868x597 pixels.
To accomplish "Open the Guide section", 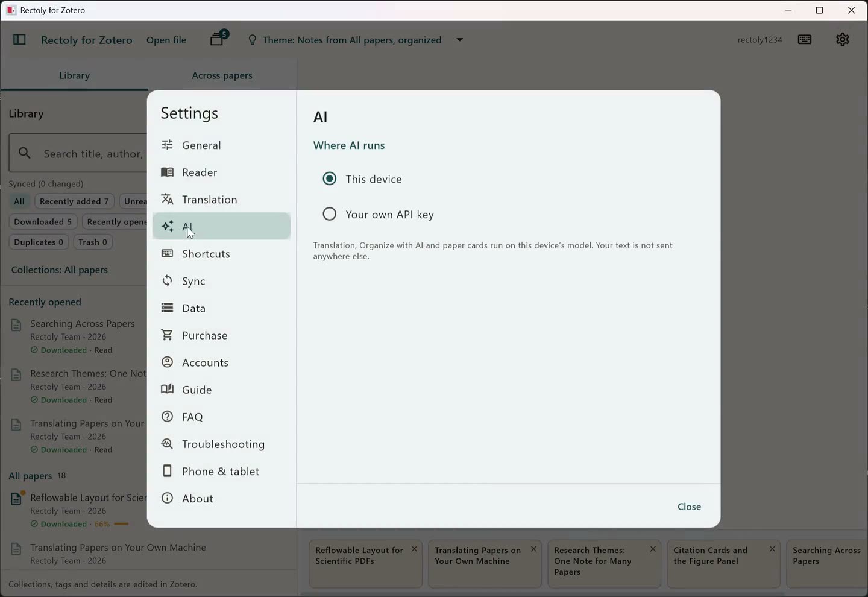I will point(221,390).
